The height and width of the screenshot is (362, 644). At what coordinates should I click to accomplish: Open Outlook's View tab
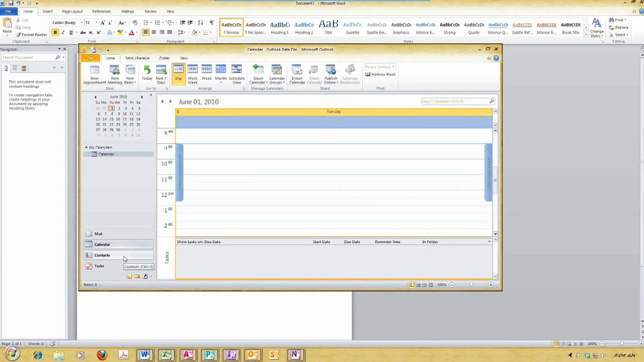(x=184, y=58)
